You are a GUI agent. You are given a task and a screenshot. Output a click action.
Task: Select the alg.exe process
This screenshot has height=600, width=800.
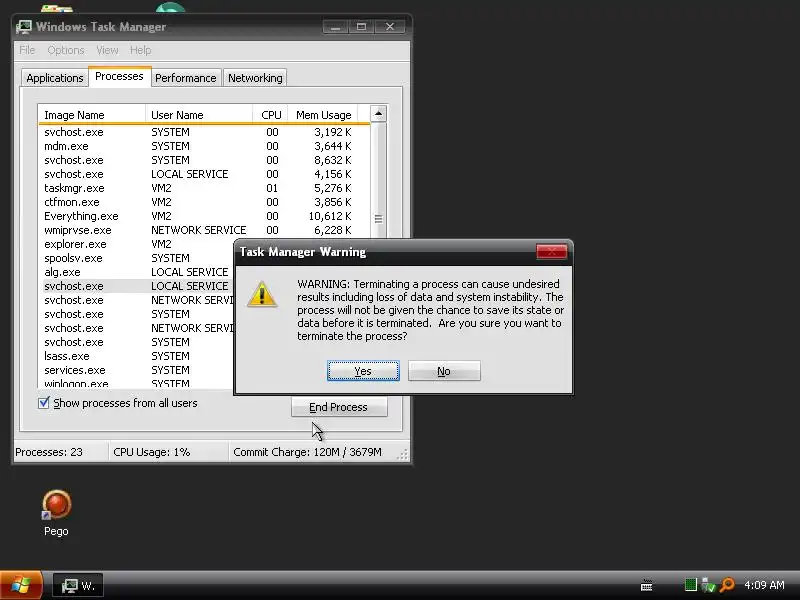tap(137, 272)
